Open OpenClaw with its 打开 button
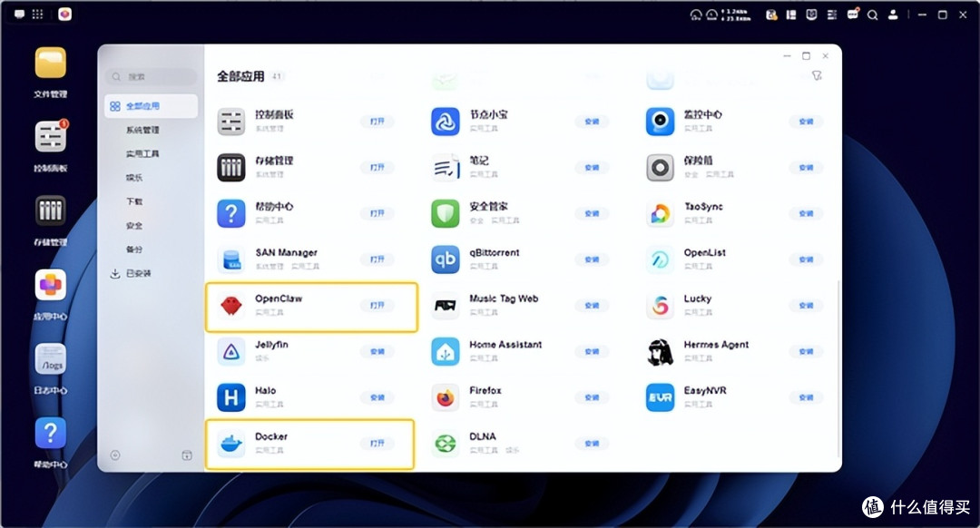This screenshot has width=980, height=528. pyautogui.click(x=377, y=306)
